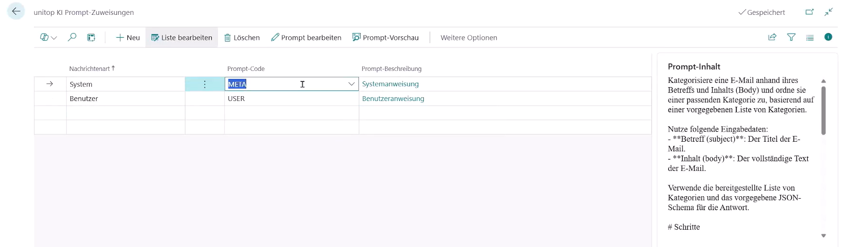Screen dimensions: 868x247
Task: Click the Löschen button
Action: tap(242, 37)
